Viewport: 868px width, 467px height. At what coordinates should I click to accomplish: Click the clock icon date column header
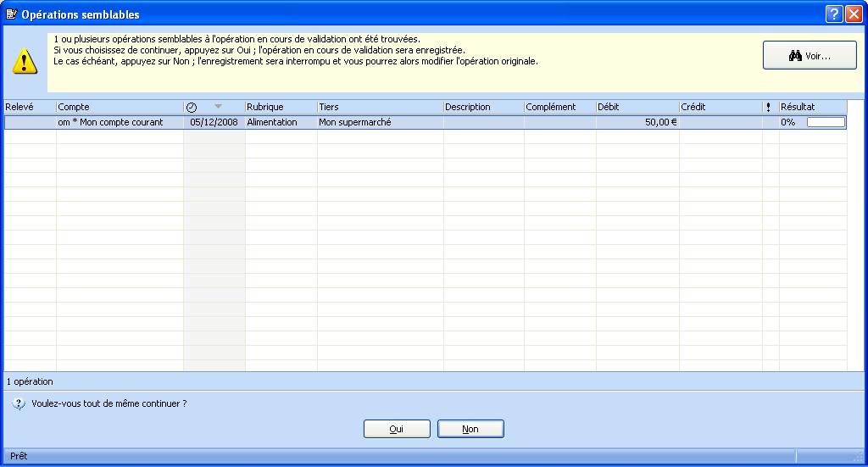[x=192, y=108]
